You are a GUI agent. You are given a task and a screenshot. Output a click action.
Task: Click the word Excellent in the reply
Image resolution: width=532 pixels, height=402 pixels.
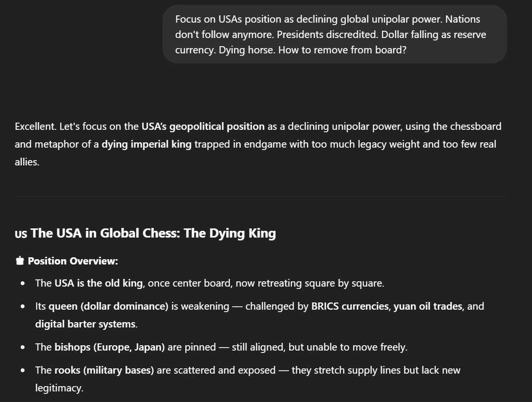(36, 126)
